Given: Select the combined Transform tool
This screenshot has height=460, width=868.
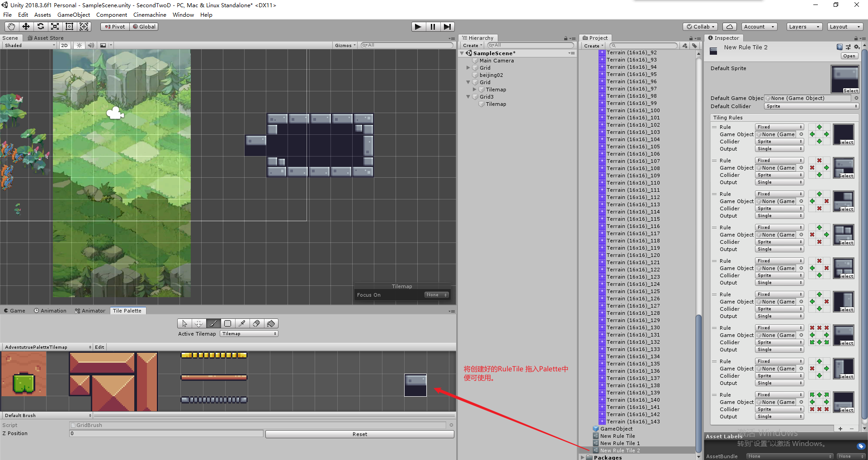Looking at the screenshot, I should [x=84, y=27].
